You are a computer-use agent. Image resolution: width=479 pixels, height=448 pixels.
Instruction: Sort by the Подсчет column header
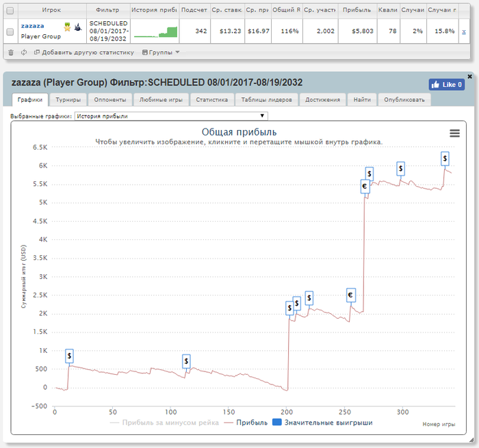coord(194,10)
